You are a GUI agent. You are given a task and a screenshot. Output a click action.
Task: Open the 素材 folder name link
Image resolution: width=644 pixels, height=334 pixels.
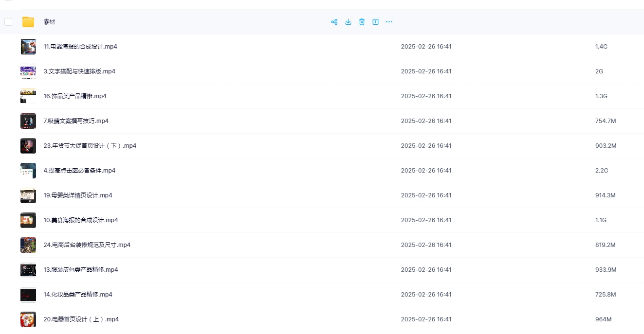coord(49,22)
